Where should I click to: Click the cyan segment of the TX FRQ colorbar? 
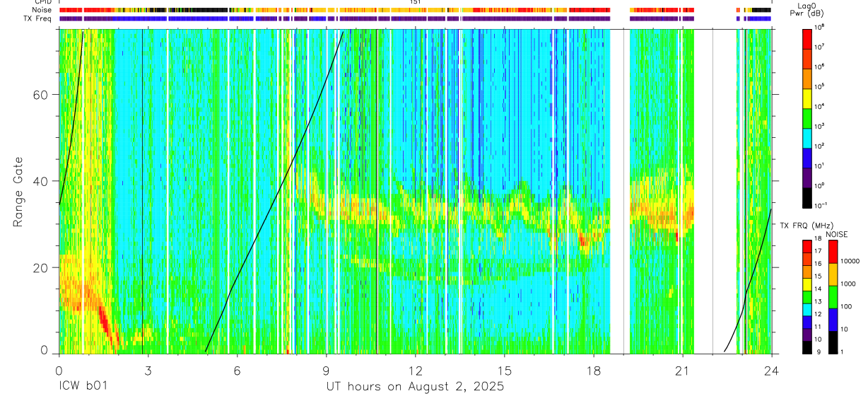tap(807, 309)
